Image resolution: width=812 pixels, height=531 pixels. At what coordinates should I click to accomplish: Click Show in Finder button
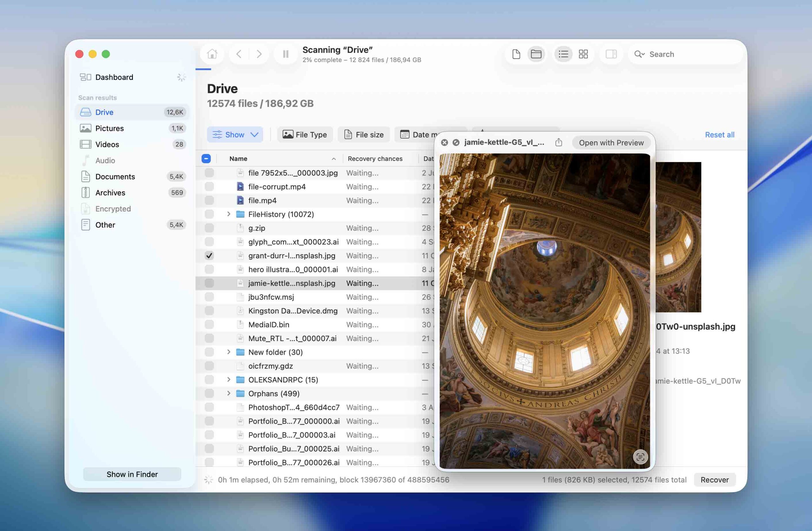tap(132, 474)
